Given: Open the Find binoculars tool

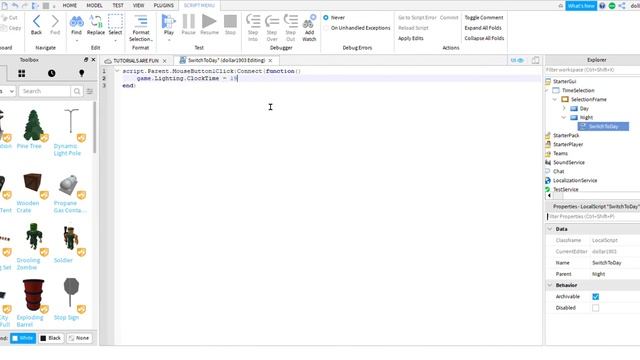Looking at the screenshot, I should coord(76,21).
